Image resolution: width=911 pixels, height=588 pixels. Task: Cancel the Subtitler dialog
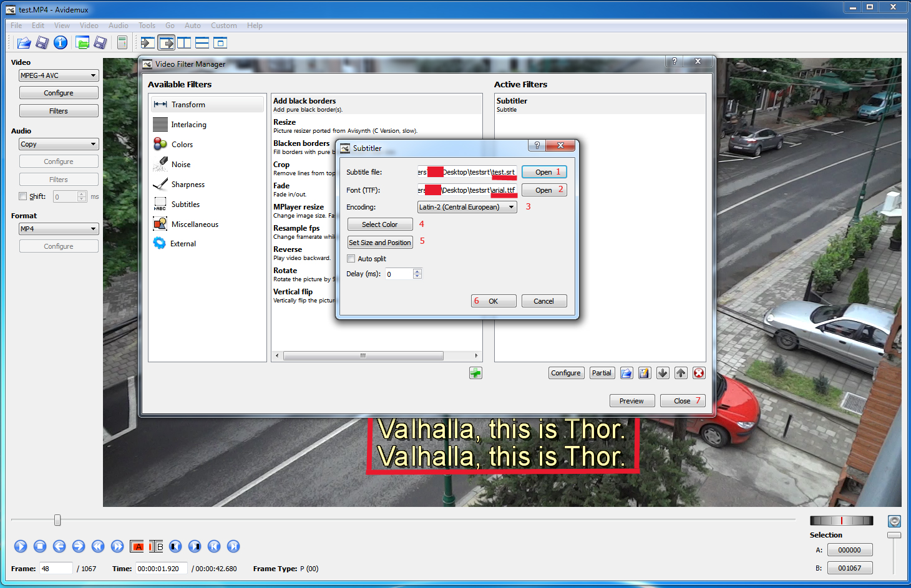click(x=544, y=301)
